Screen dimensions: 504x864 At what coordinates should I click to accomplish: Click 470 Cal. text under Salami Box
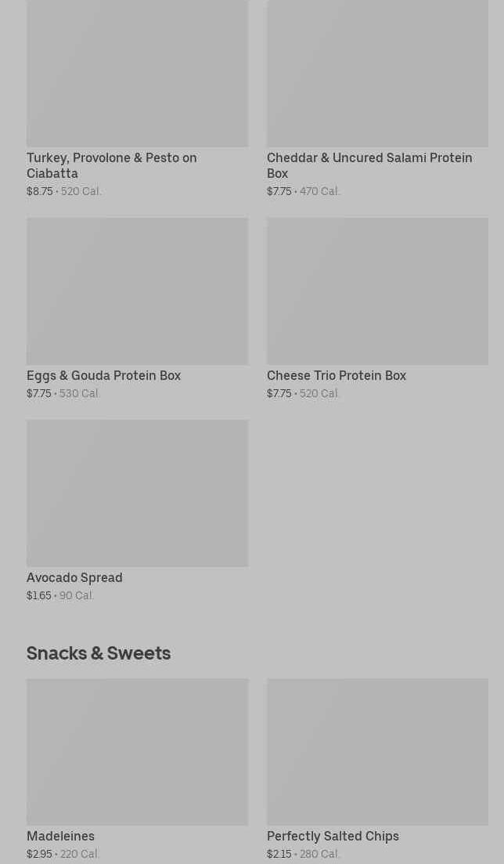(x=319, y=192)
